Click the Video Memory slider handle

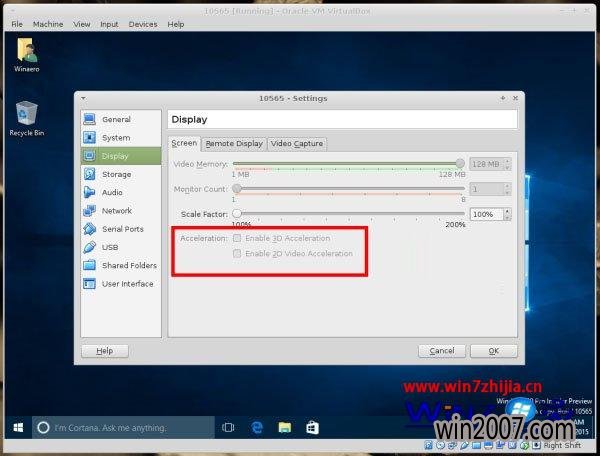(460, 164)
